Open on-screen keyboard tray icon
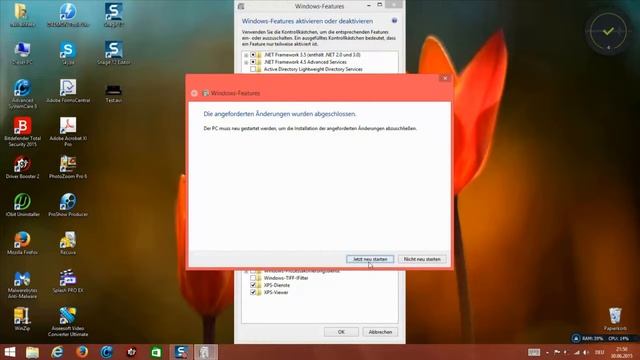 (533, 352)
